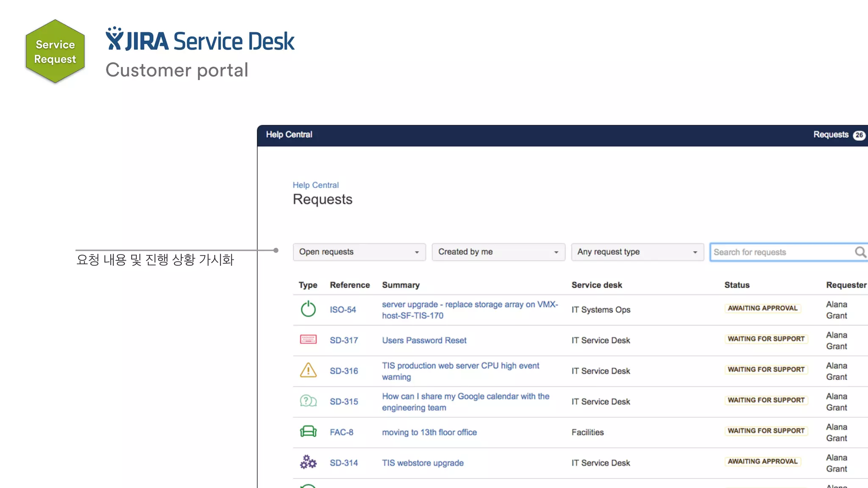Click the 26 requests count badge

tap(859, 135)
